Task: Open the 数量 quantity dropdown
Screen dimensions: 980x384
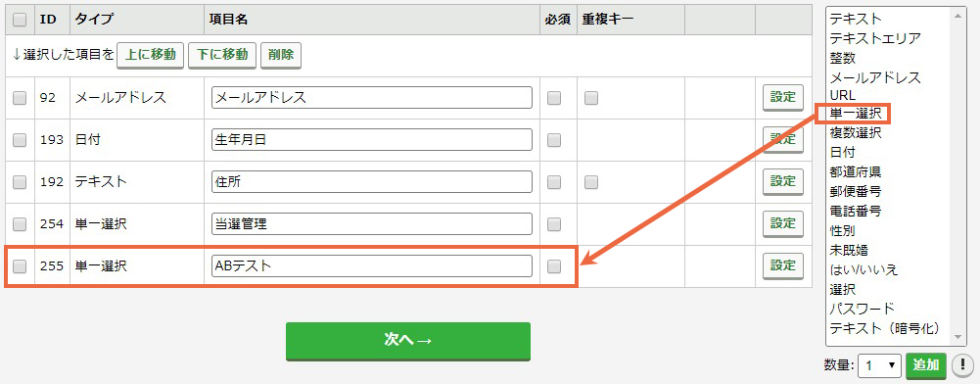Action: point(879,365)
